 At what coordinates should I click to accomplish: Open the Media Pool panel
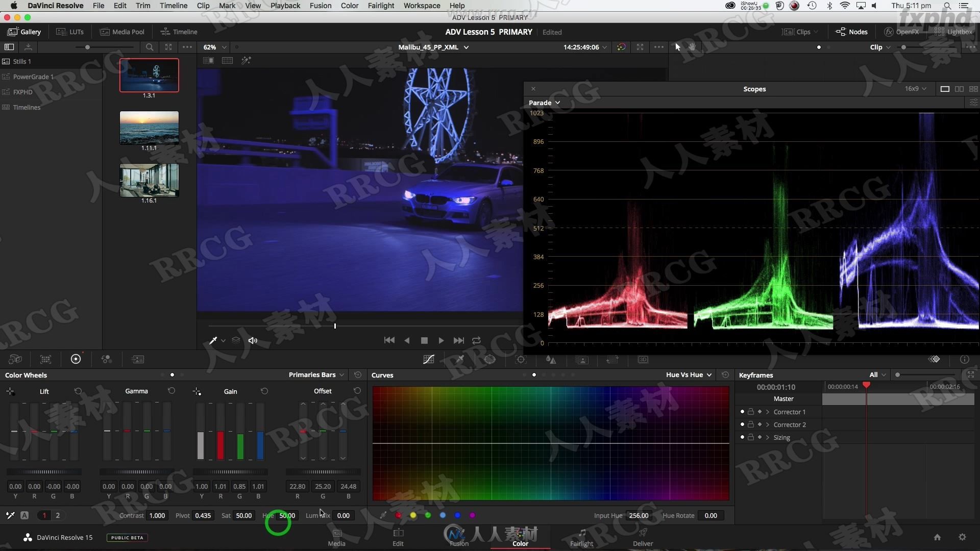coord(122,32)
